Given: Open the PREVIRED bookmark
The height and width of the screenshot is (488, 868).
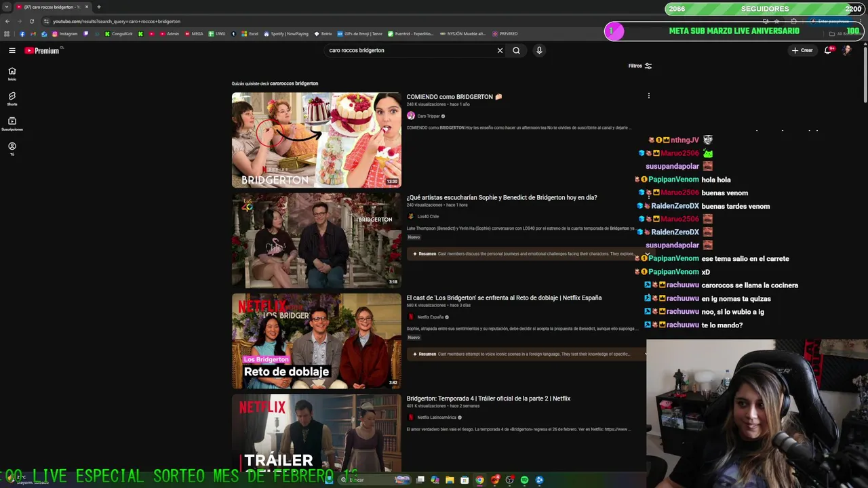Looking at the screenshot, I should pos(505,34).
